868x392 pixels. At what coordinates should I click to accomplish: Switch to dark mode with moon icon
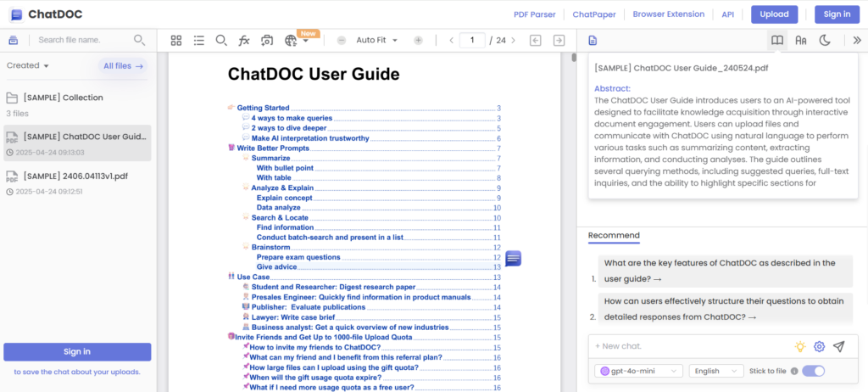(825, 40)
